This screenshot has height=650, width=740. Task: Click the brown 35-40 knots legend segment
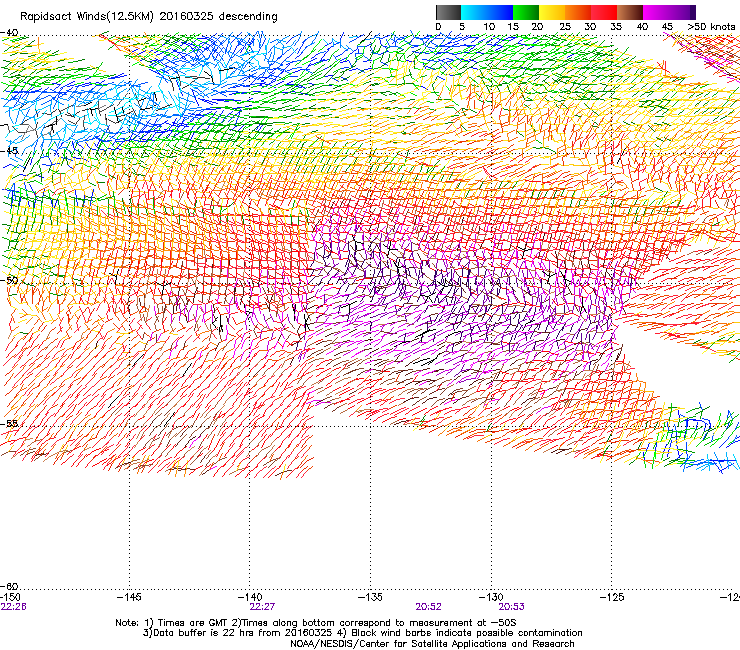tap(630, 12)
